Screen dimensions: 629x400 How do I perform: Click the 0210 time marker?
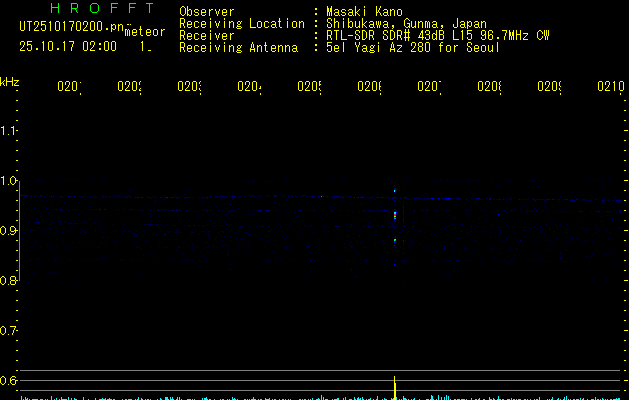pos(610,87)
